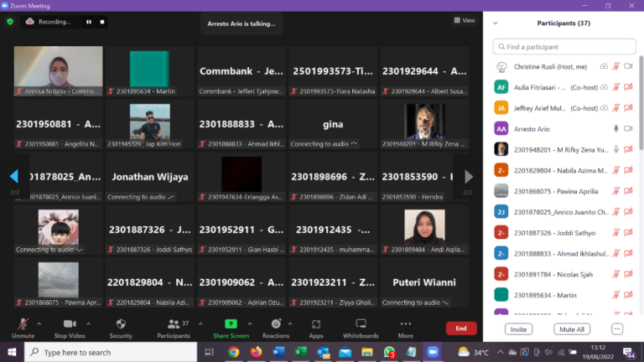Toggle mute for Christine Rusli host row
Image resolution: width=644 pixels, height=362 pixels.
click(615, 66)
